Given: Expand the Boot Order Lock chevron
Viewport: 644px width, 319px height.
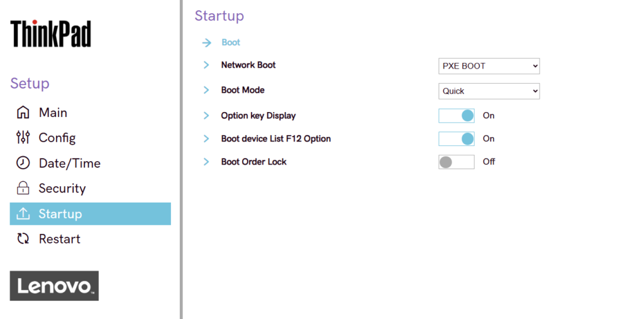Looking at the screenshot, I should (x=206, y=162).
